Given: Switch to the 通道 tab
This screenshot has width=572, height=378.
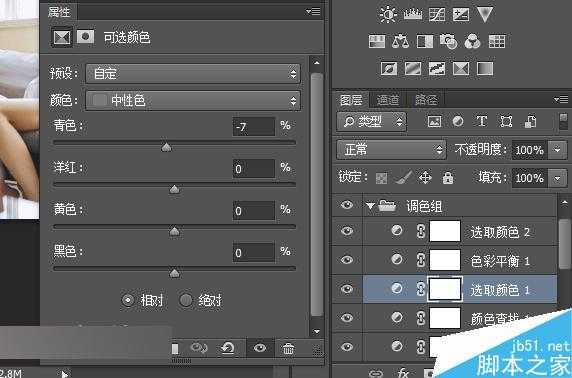Looking at the screenshot, I should point(387,100).
